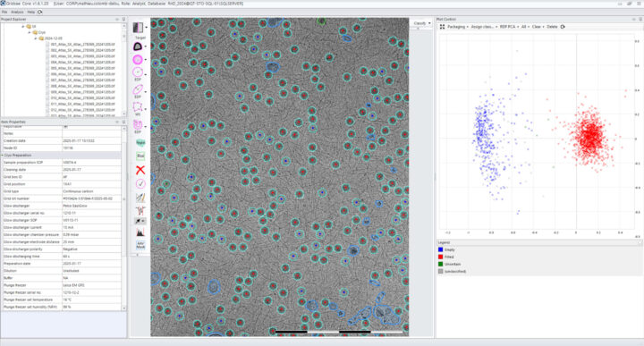The image size is (644, 346).
Task: Collapse the Cryo Preparation properties section
Action: tap(2, 156)
